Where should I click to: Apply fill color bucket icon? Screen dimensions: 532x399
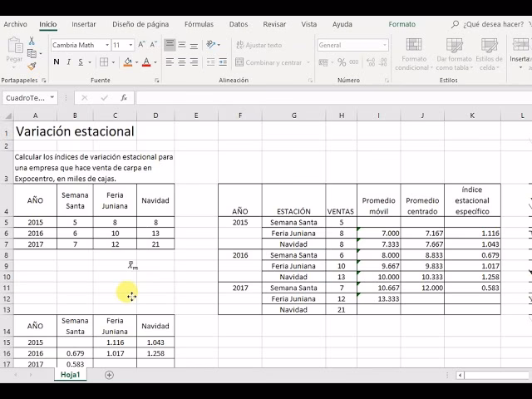pyautogui.click(x=128, y=62)
